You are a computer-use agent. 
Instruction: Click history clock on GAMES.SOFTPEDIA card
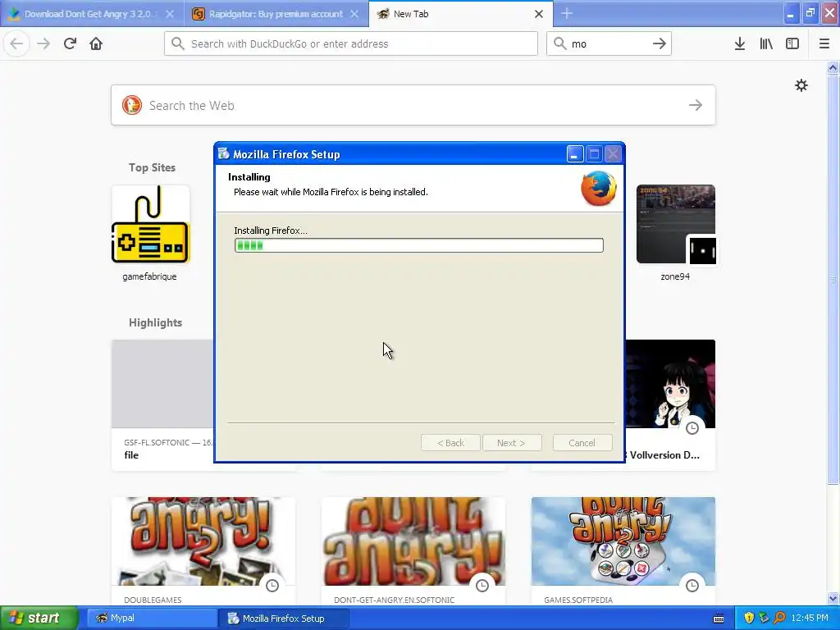pos(692,586)
